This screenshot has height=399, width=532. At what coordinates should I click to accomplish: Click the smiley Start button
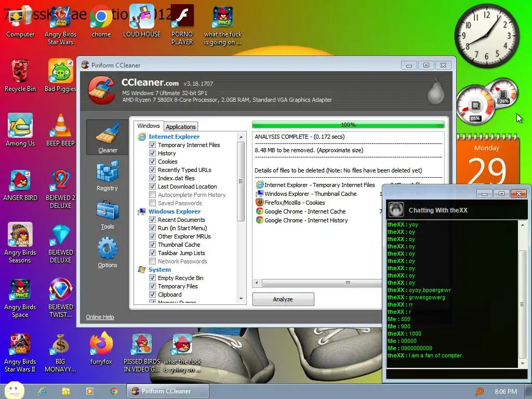coord(15,391)
